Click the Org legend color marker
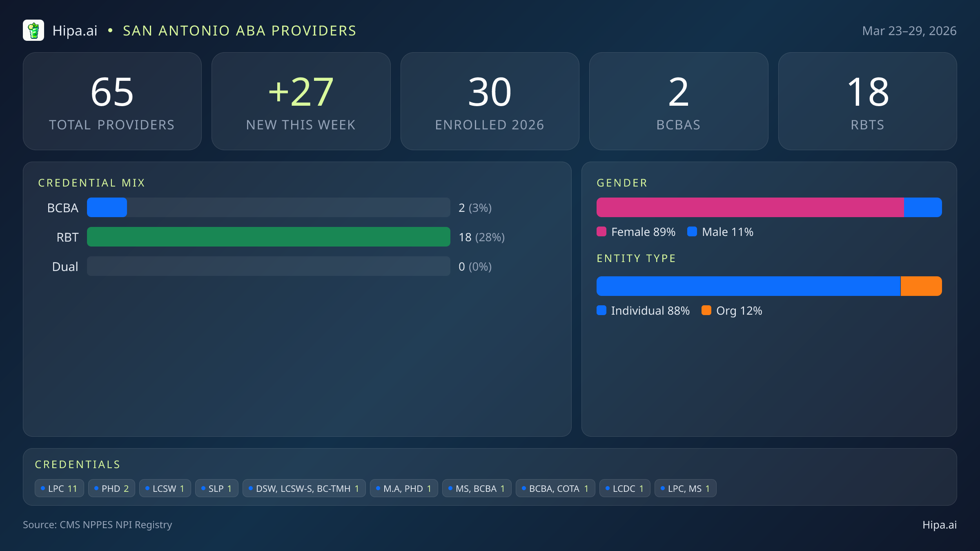This screenshot has height=551, width=980. [x=706, y=311]
